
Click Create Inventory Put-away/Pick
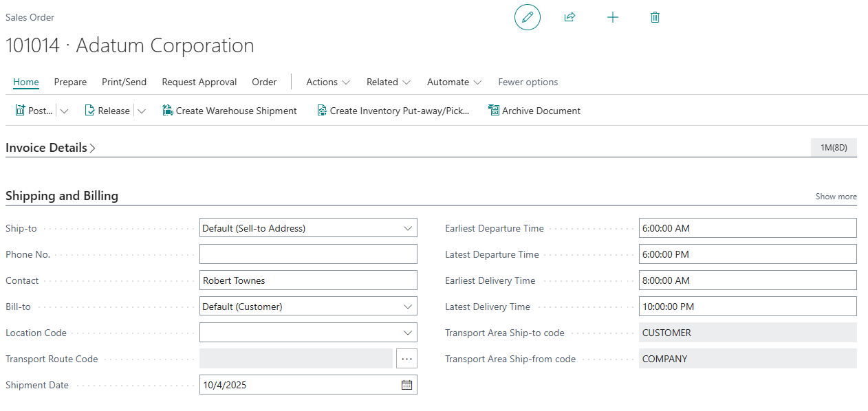tap(393, 111)
